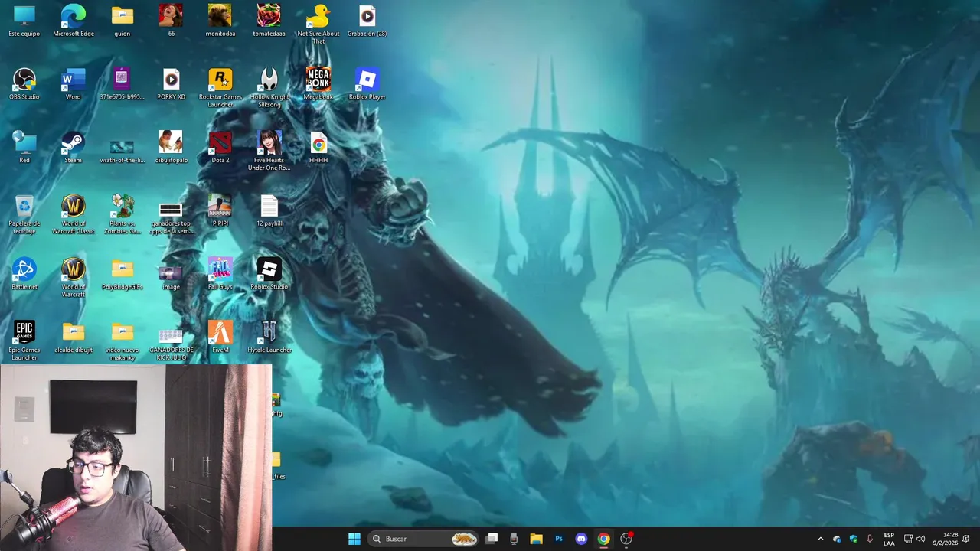Open Roblox Player shortcut
The image size is (980, 551).
click(x=367, y=84)
